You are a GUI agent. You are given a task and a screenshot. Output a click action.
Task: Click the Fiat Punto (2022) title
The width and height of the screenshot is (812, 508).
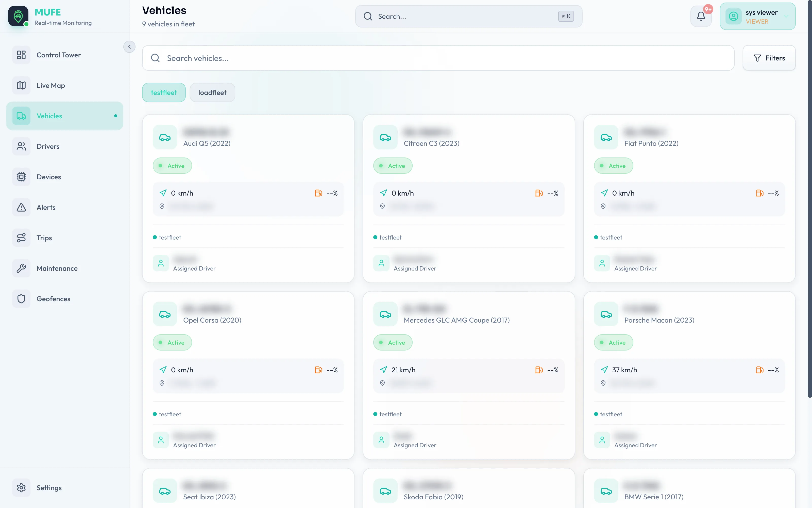[x=651, y=144]
